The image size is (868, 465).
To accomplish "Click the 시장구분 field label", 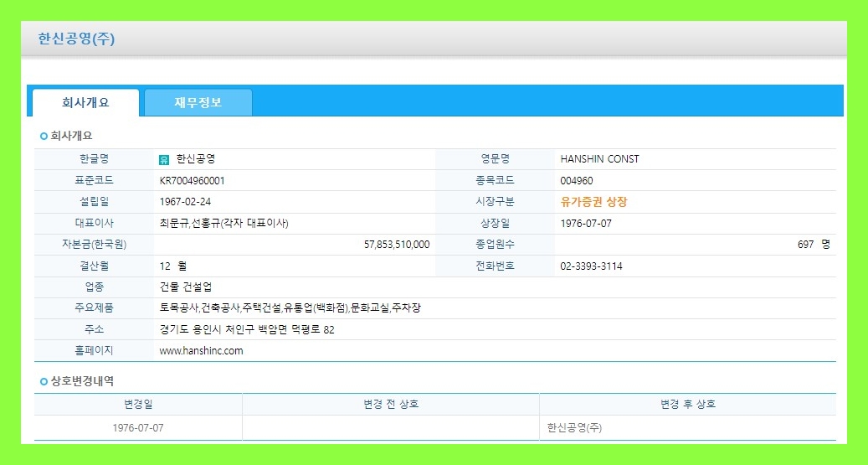I will (x=495, y=202).
